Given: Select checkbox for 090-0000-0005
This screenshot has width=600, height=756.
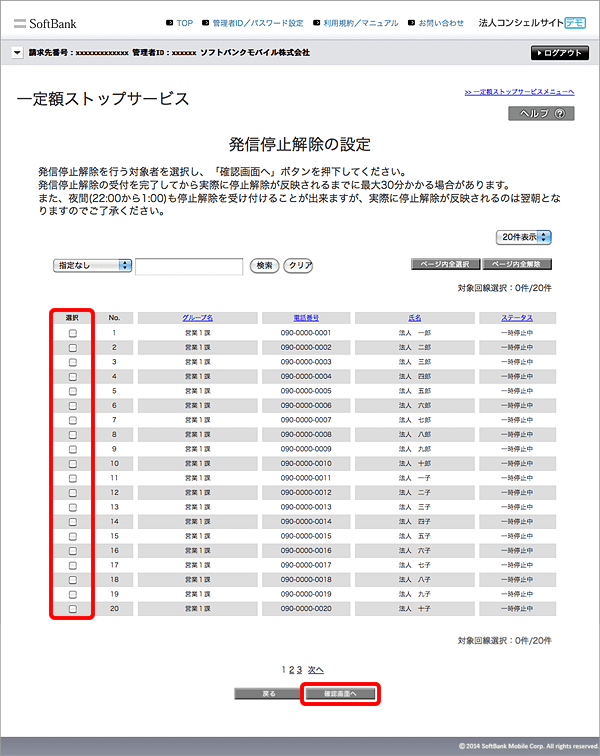Looking at the screenshot, I should [x=72, y=391].
